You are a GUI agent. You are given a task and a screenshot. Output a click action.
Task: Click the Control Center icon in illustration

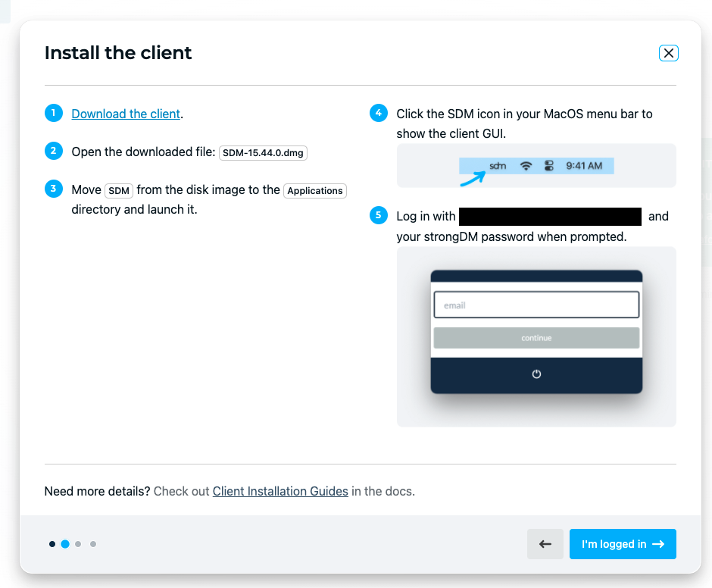[x=548, y=166]
